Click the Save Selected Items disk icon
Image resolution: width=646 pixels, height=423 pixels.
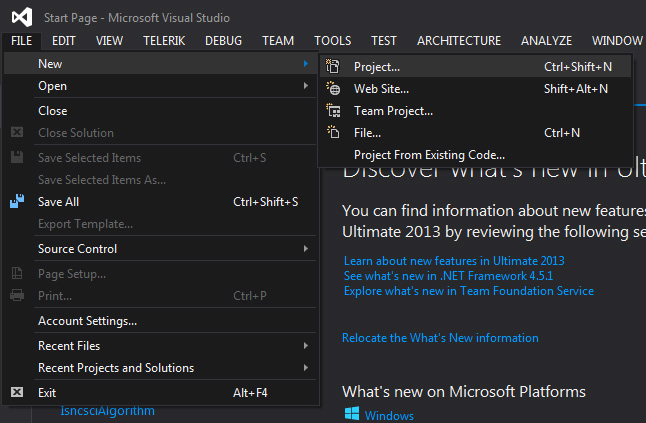[x=17, y=157]
